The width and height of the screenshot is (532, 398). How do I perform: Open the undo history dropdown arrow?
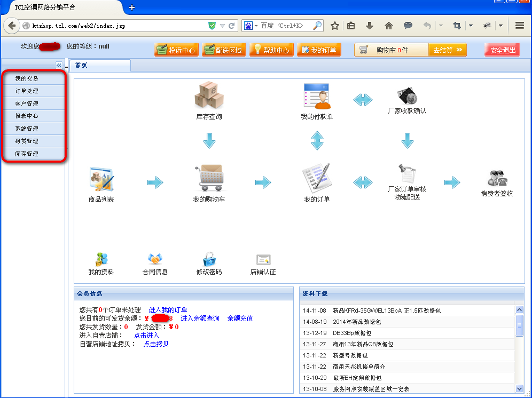(x=441, y=26)
